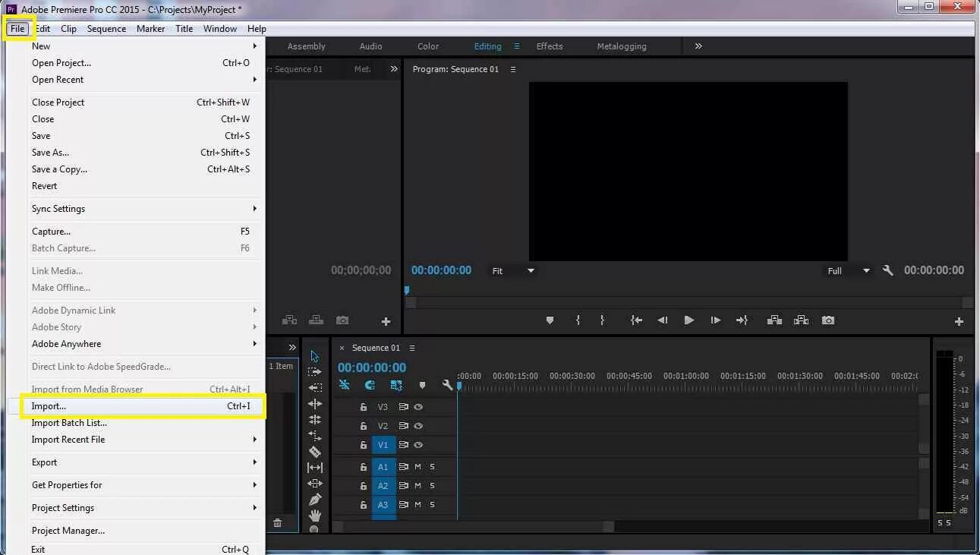Viewport: 980px width, 555px height.
Task: Select the Selection arrow tool
Action: point(314,356)
